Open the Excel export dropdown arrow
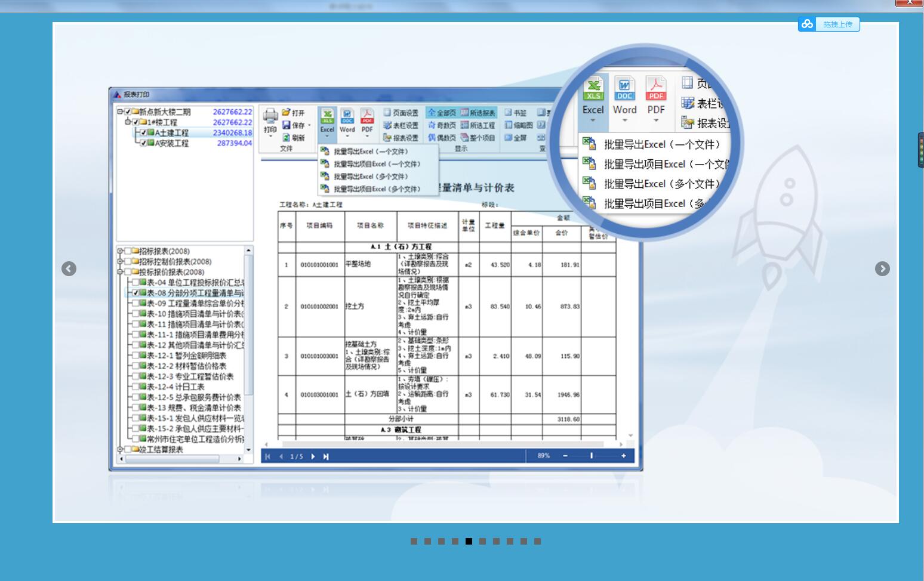924x581 pixels. 328,136
